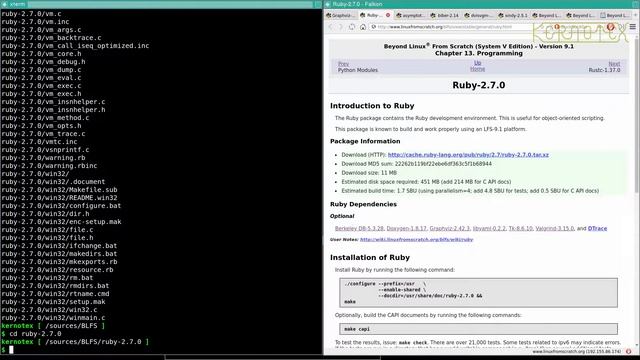The height and width of the screenshot is (360, 640).
Task: Follow the Next link to Rustc-1.37.0
Action: [614, 64]
